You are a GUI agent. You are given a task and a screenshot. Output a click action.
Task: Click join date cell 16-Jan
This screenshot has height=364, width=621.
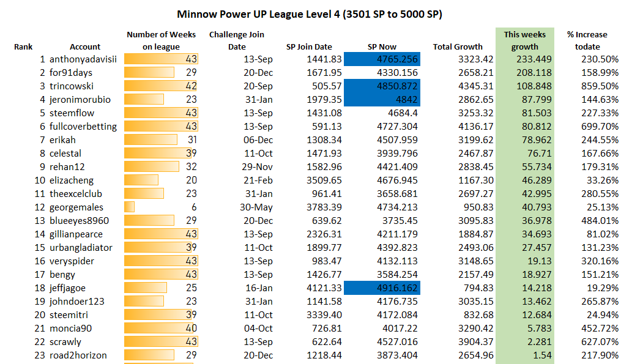point(259,288)
